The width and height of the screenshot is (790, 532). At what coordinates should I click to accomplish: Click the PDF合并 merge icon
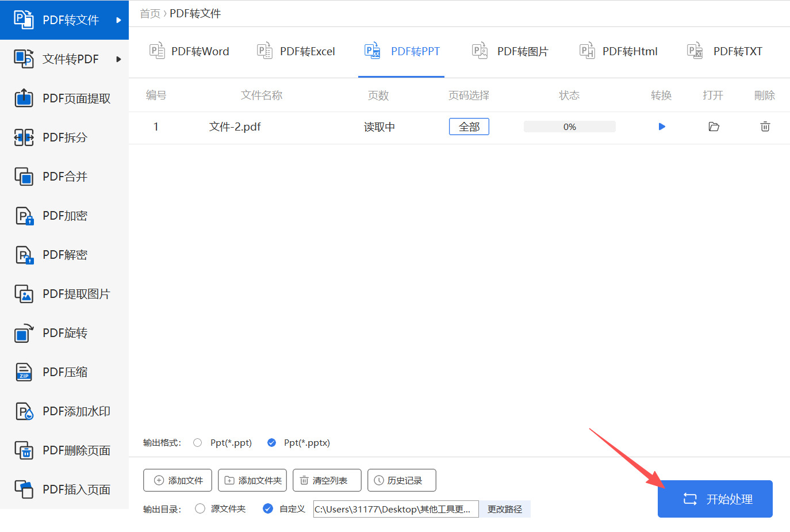(x=24, y=176)
